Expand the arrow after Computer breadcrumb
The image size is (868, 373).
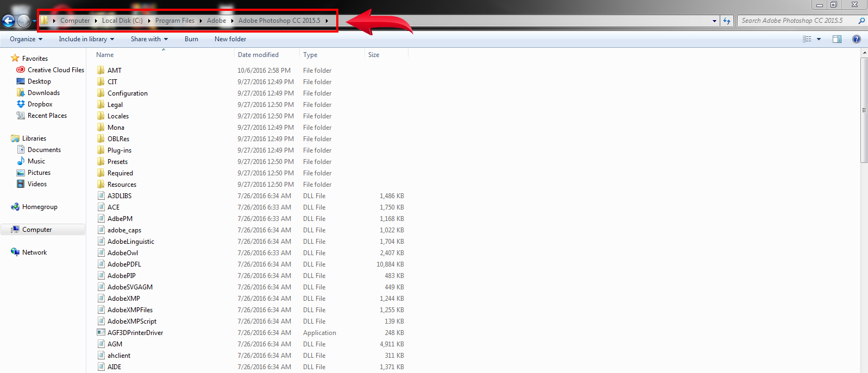coord(96,21)
